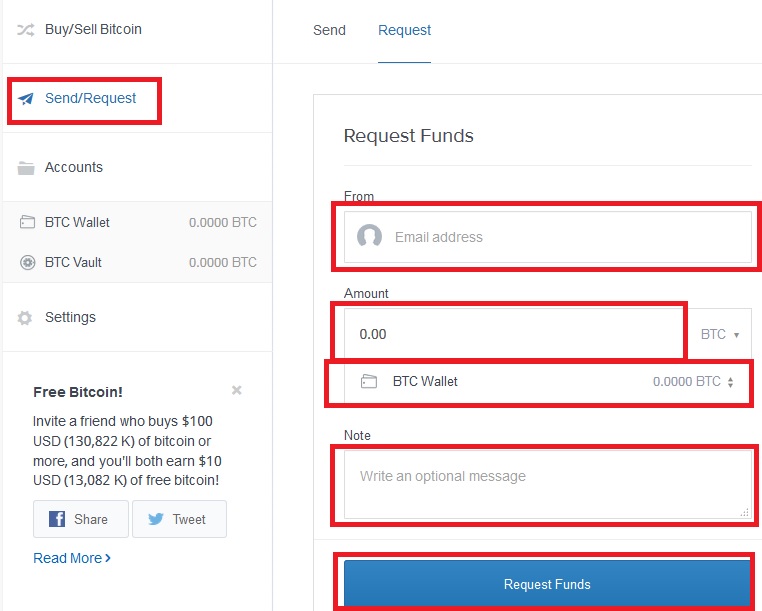Viewport: 762px width, 611px height.
Task: Open the Read More link
Action: 72,558
